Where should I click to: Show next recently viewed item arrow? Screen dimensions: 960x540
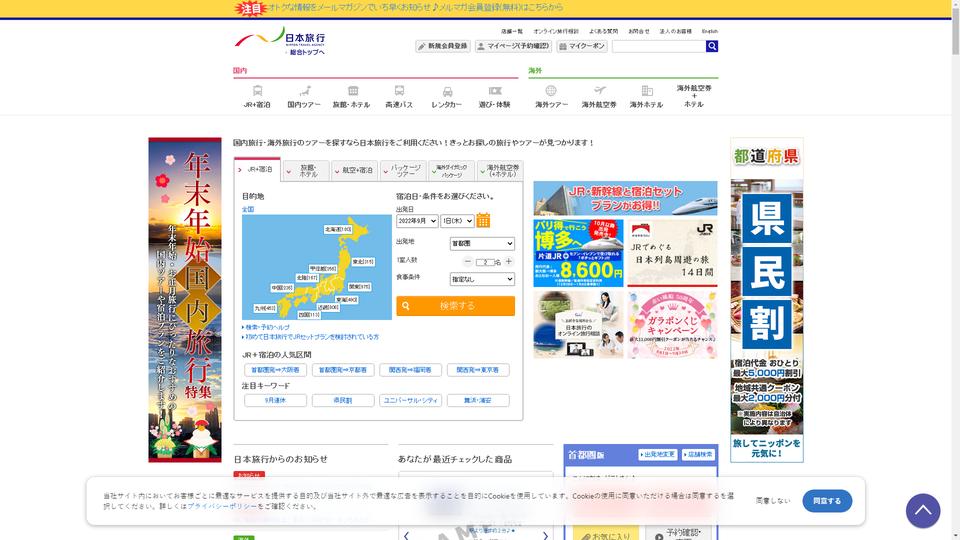[545, 536]
